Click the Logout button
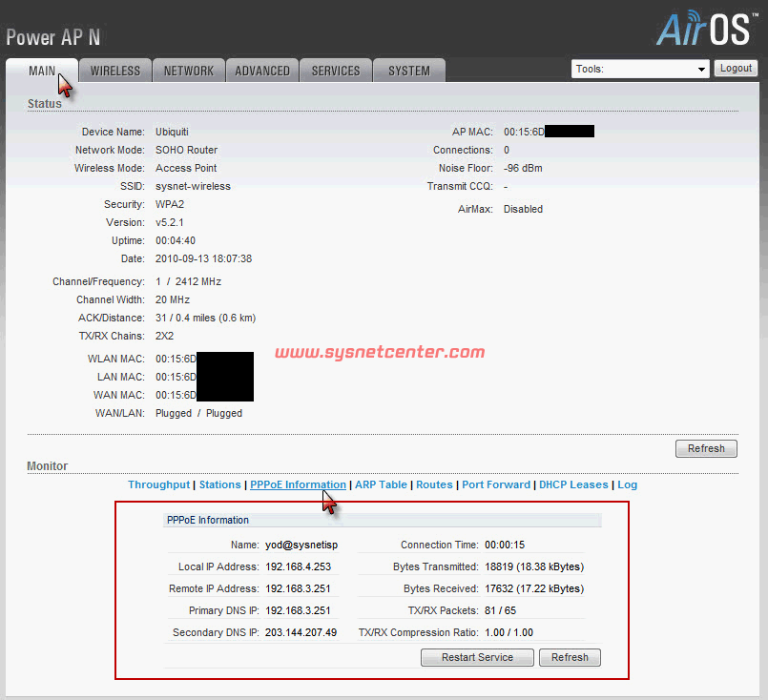Image resolution: width=768 pixels, height=700 pixels. pyautogui.click(x=736, y=69)
